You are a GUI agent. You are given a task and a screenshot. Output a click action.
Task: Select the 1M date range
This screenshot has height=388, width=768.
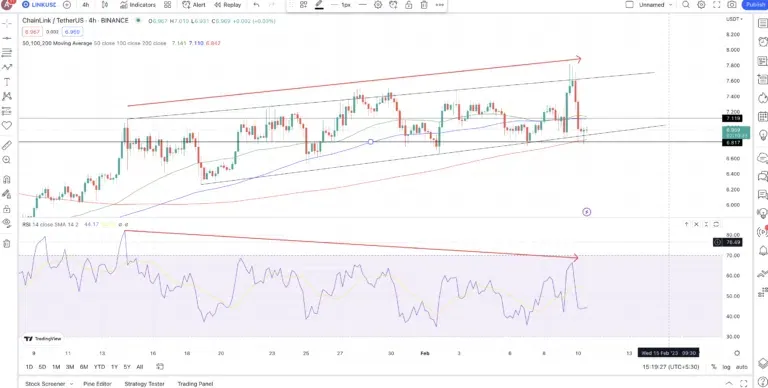point(56,366)
